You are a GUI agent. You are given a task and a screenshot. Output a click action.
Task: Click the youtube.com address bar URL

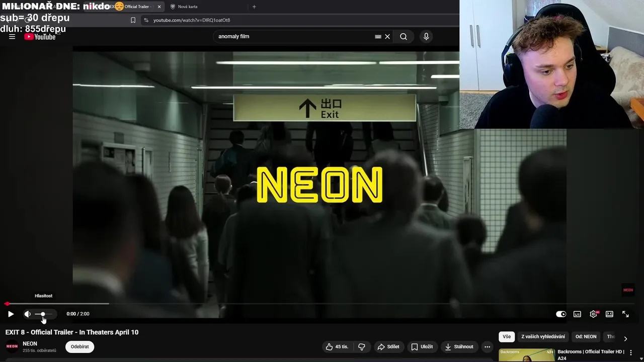click(x=192, y=20)
